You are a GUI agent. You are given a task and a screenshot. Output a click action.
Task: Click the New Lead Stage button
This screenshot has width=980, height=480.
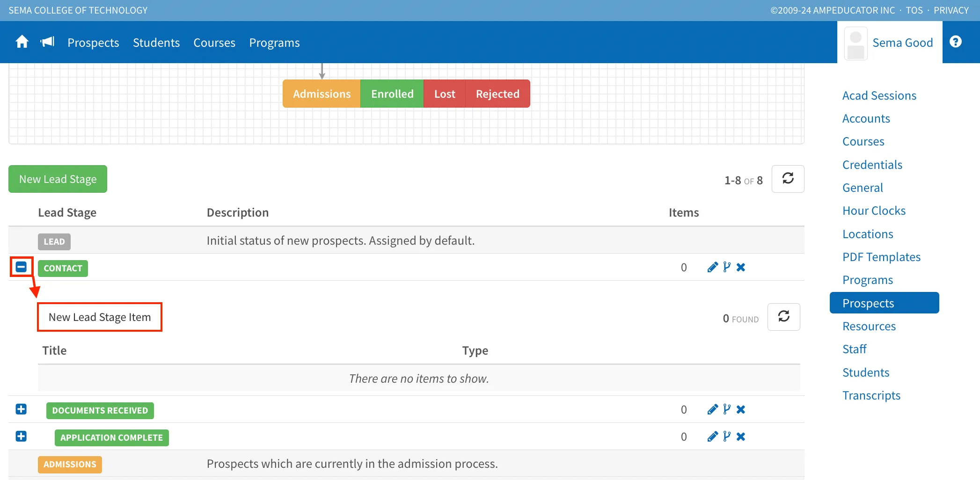(58, 179)
